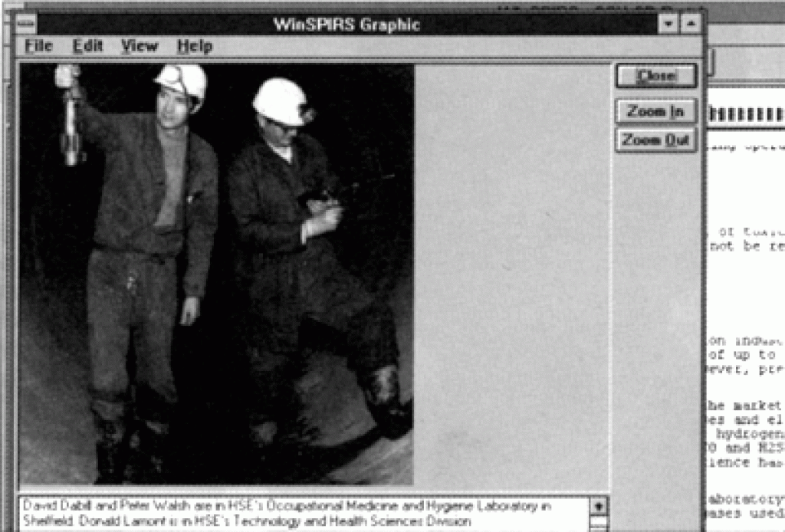This screenshot has width=785, height=532.
Task: Maximize window using the up-arrow button
Action: click(x=691, y=24)
